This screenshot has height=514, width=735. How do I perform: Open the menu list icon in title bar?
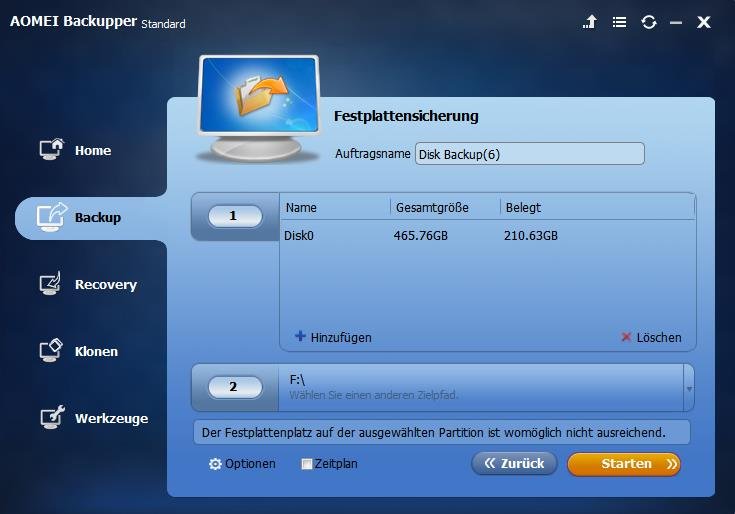pyautogui.click(x=619, y=22)
